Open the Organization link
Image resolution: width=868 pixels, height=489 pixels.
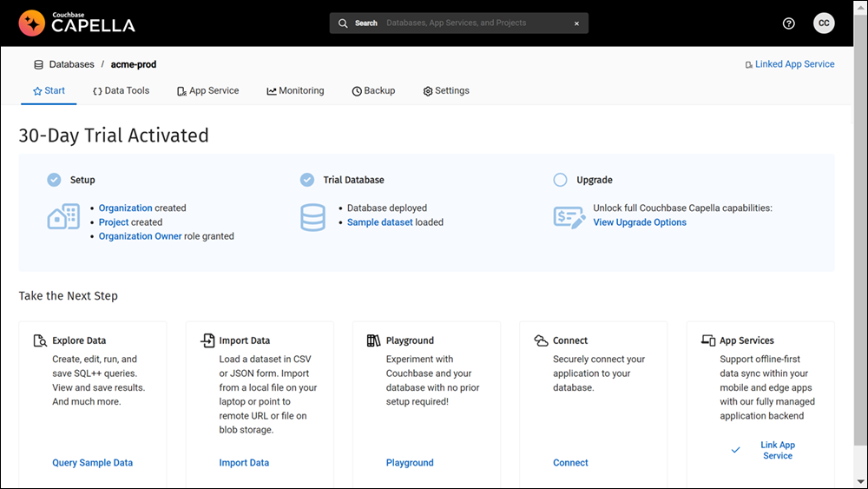(126, 208)
